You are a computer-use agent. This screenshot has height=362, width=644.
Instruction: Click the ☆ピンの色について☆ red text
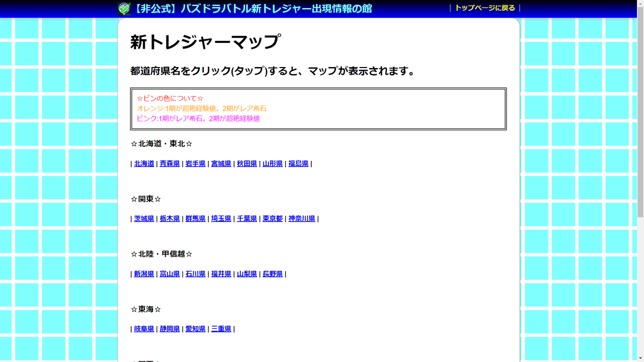click(x=170, y=99)
